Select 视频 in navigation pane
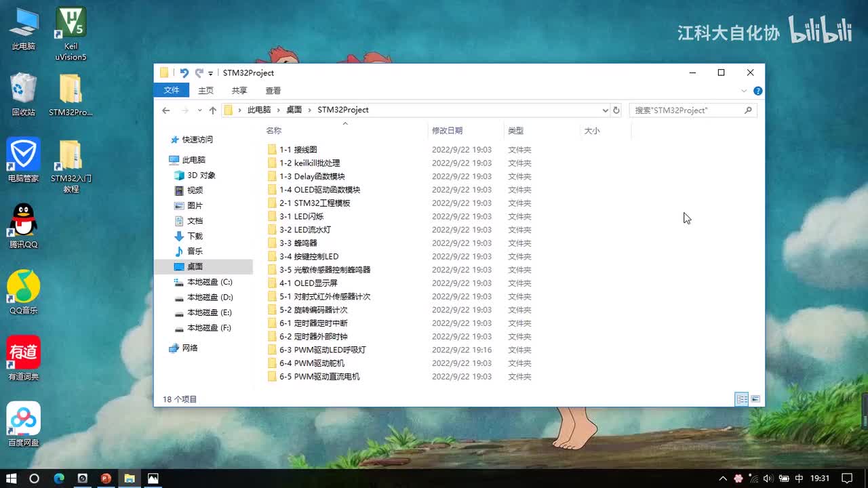Screen dimensions: 868x488 [x=195, y=190]
